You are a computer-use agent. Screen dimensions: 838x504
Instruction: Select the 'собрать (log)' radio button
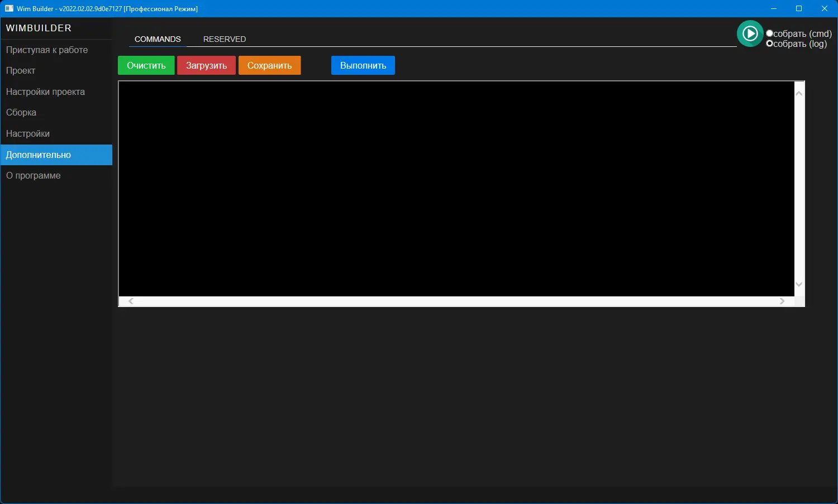tap(769, 44)
